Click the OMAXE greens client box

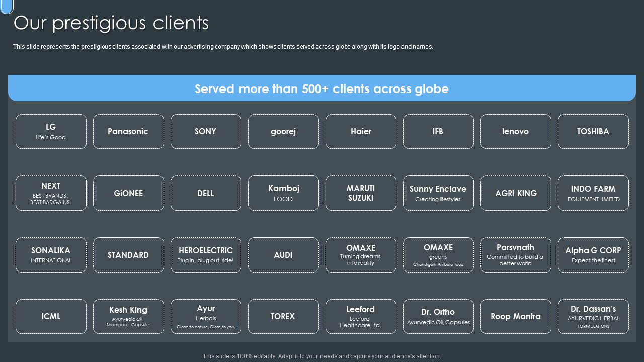pos(438,255)
